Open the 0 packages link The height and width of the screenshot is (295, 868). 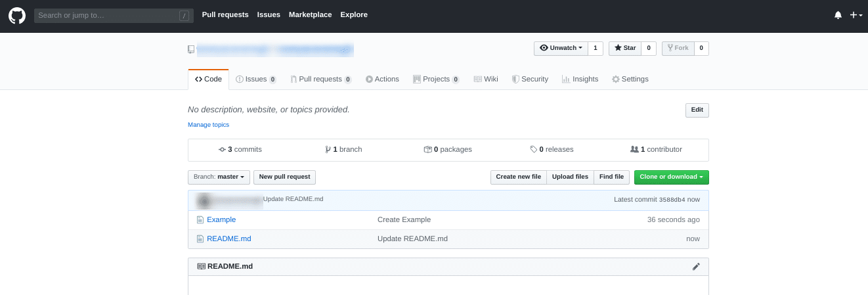tap(448, 150)
